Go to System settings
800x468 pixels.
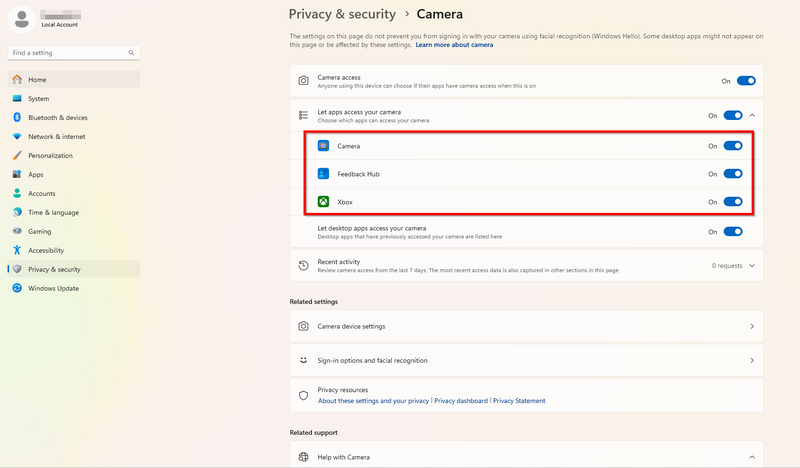point(74,98)
